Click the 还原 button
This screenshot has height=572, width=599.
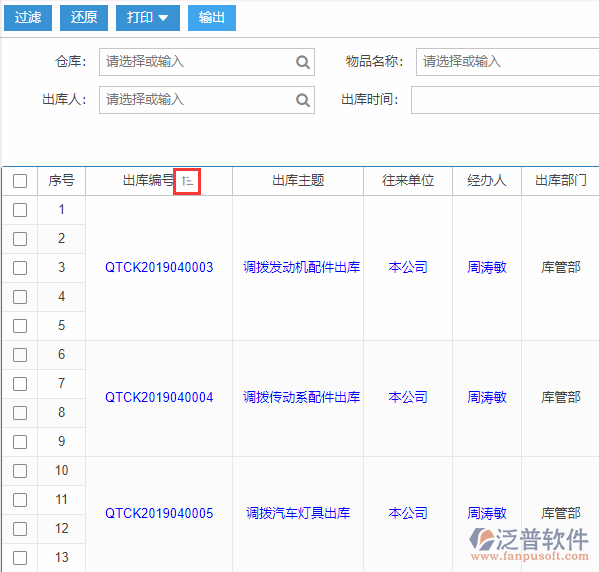pos(84,18)
